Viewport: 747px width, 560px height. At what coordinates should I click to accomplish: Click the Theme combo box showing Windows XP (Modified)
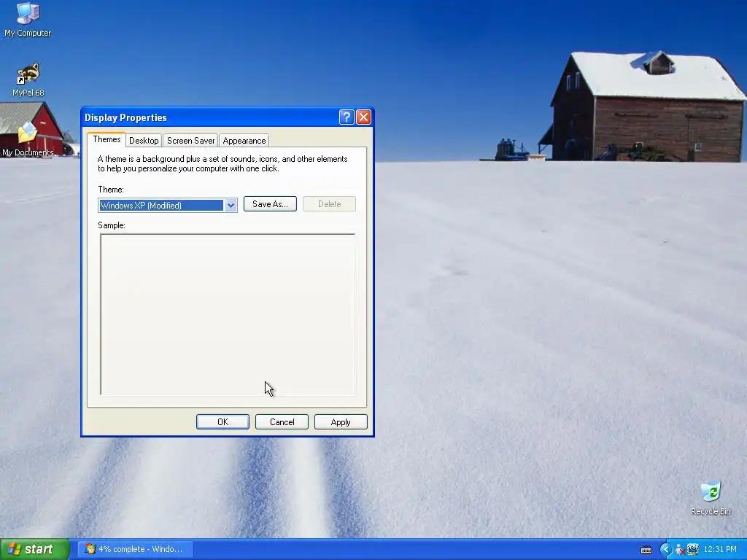168,205
